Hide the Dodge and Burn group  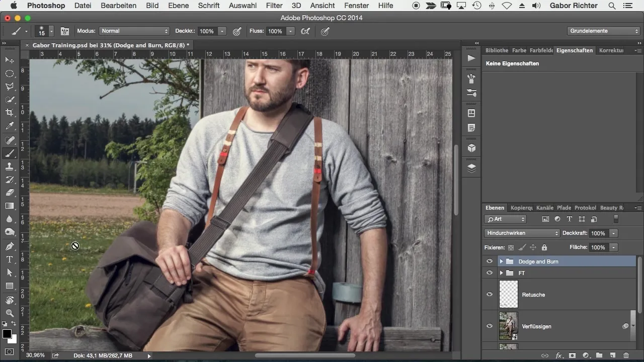[x=490, y=261]
